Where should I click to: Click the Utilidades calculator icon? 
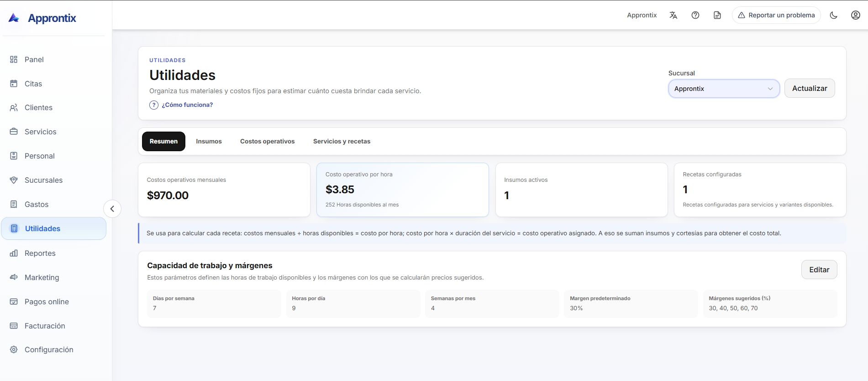click(14, 228)
